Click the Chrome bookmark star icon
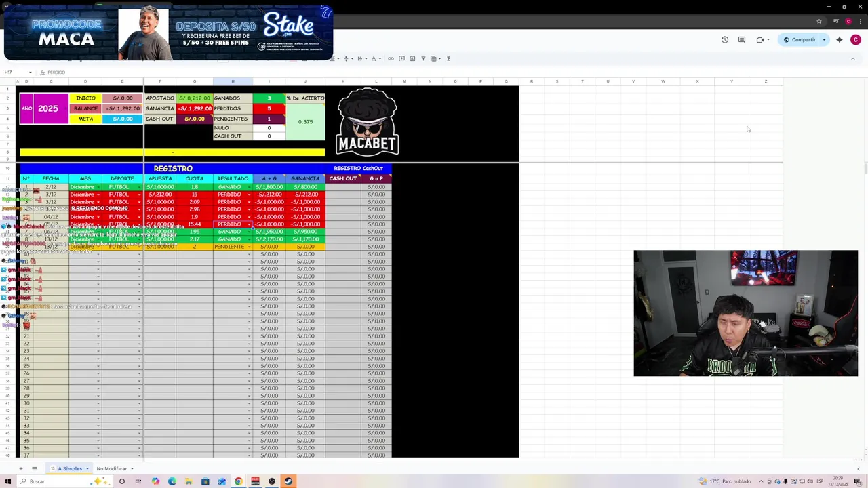This screenshot has height=488, width=868. [818, 22]
